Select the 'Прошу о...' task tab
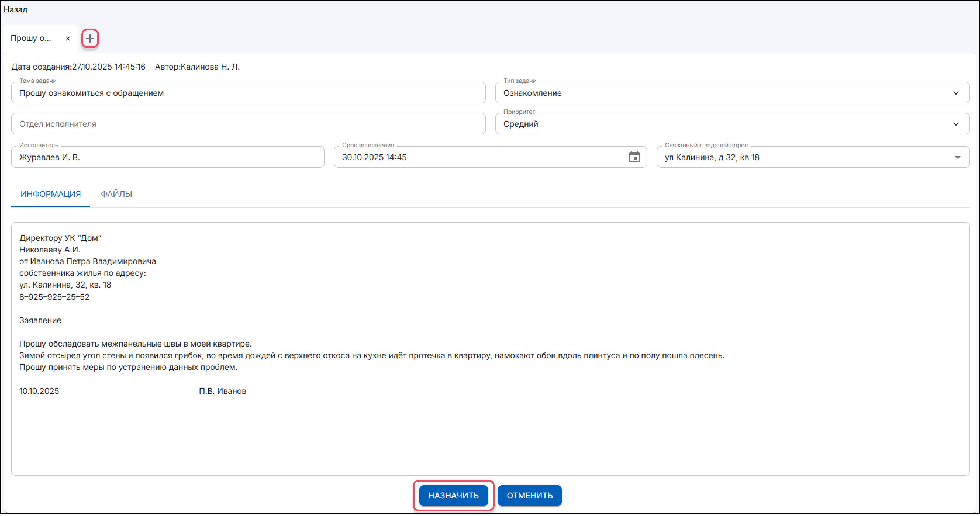The width and height of the screenshot is (980, 516). pyautogui.click(x=31, y=38)
